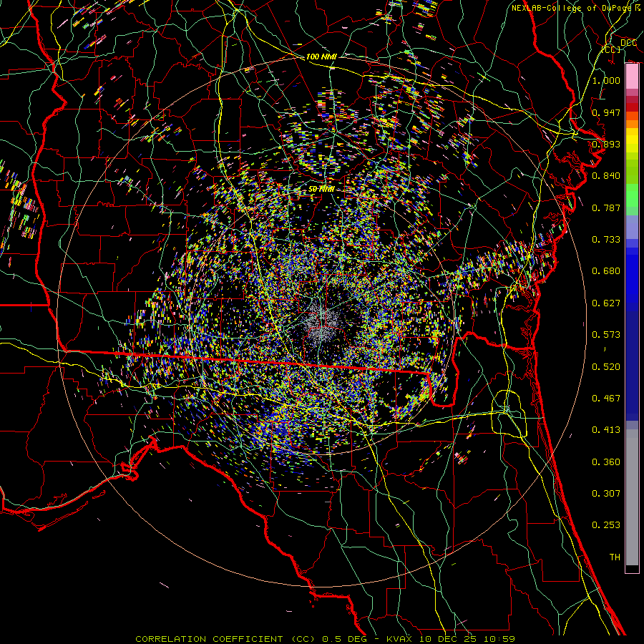Pick the pink top segment of color bar

[632, 77]
